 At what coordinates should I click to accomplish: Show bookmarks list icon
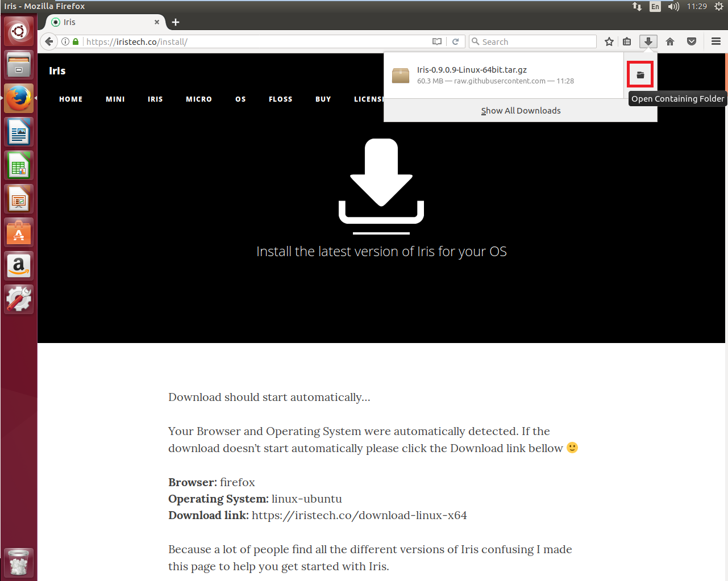point(627,41)
